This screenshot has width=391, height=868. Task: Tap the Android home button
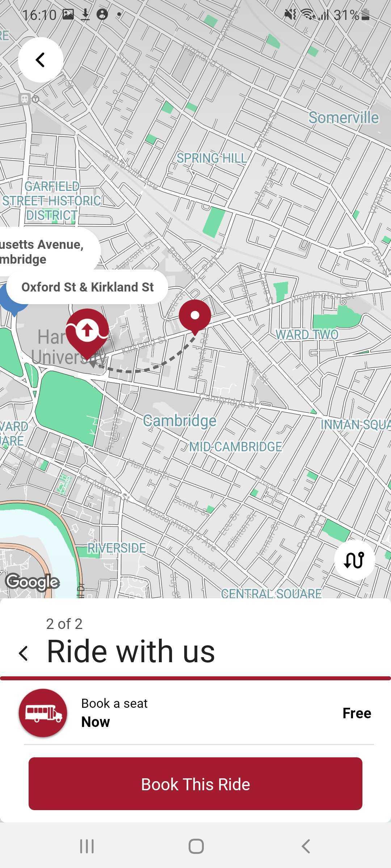click(196, 846)
